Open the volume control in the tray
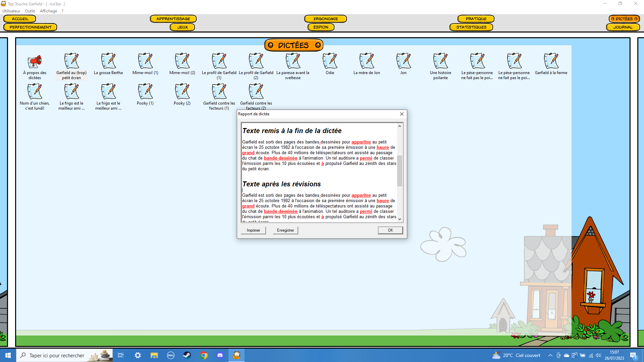Viewport: 644px width, 362px height. (598, 355)
